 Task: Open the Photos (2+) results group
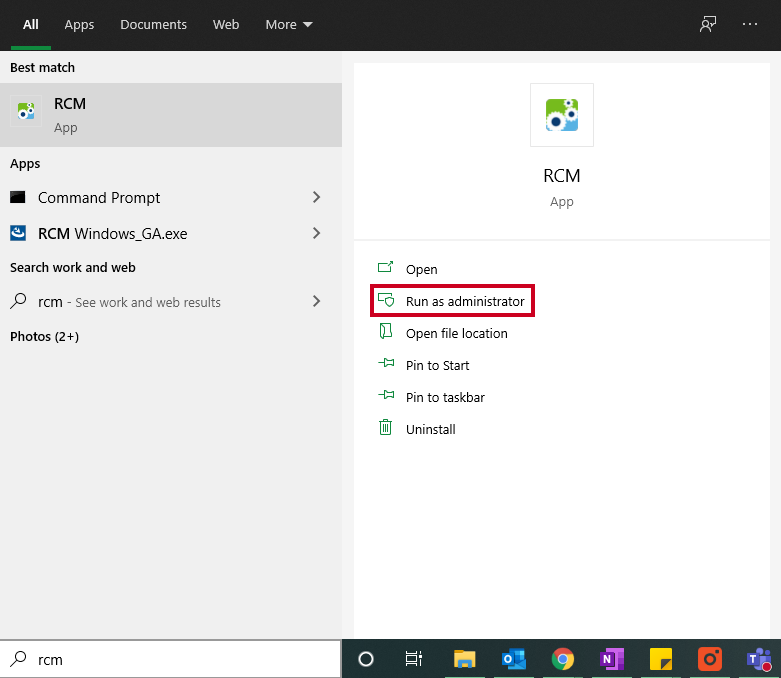(x=44, y=337)
